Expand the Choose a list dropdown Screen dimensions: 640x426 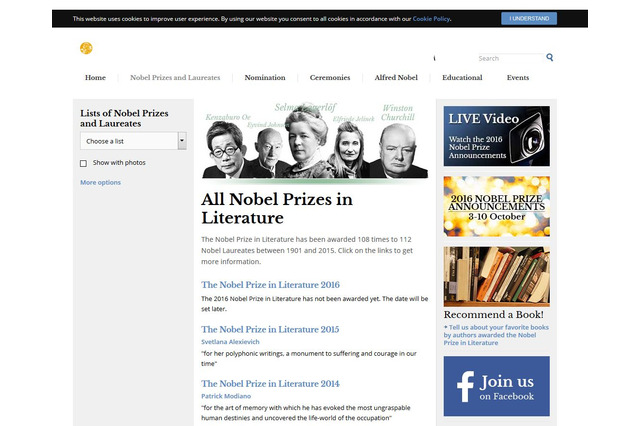(128, 141)
